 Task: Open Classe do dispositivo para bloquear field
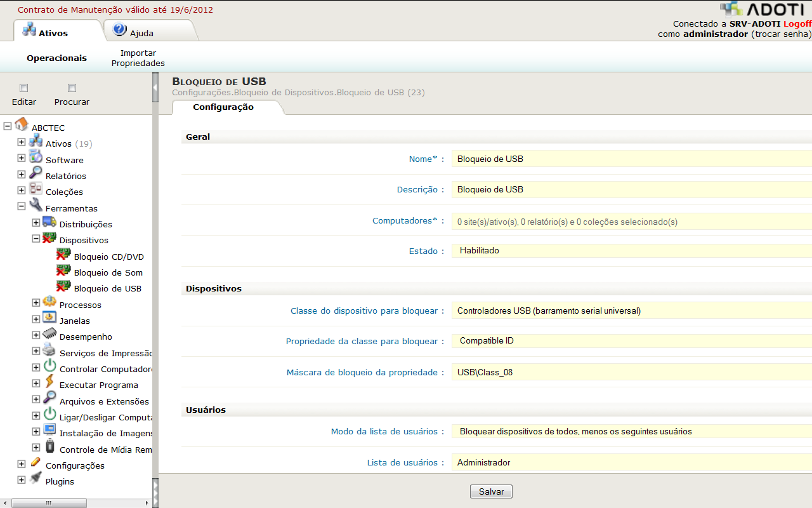point(632,311)
